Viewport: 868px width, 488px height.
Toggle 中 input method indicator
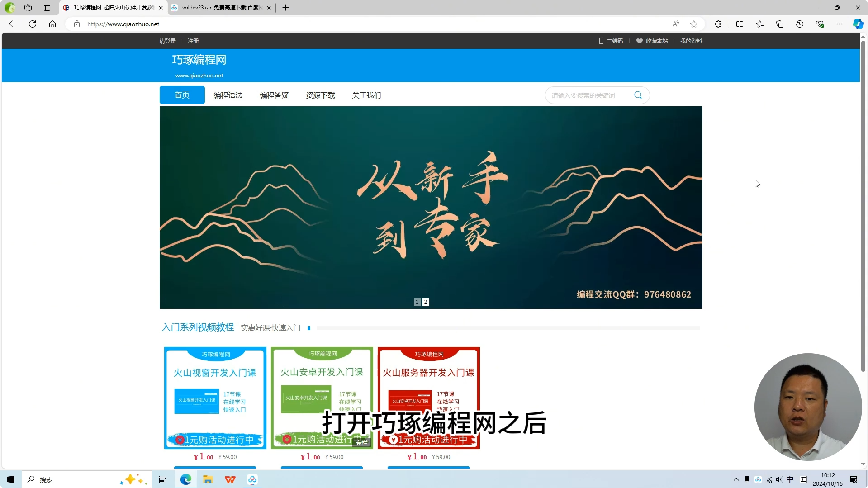point(790,479)
